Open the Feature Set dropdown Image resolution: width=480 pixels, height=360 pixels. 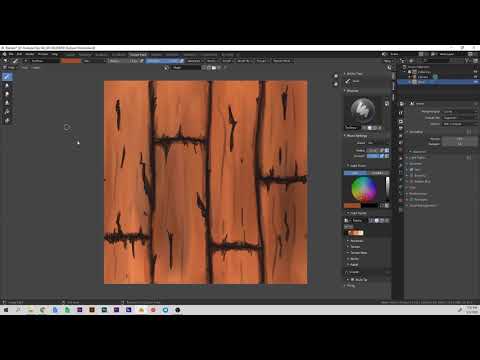(460, 118)
